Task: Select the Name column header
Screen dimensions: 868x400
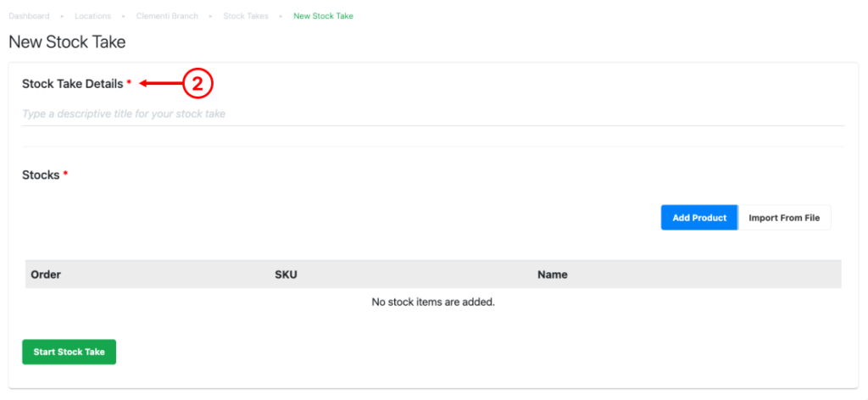Action: 553,275
